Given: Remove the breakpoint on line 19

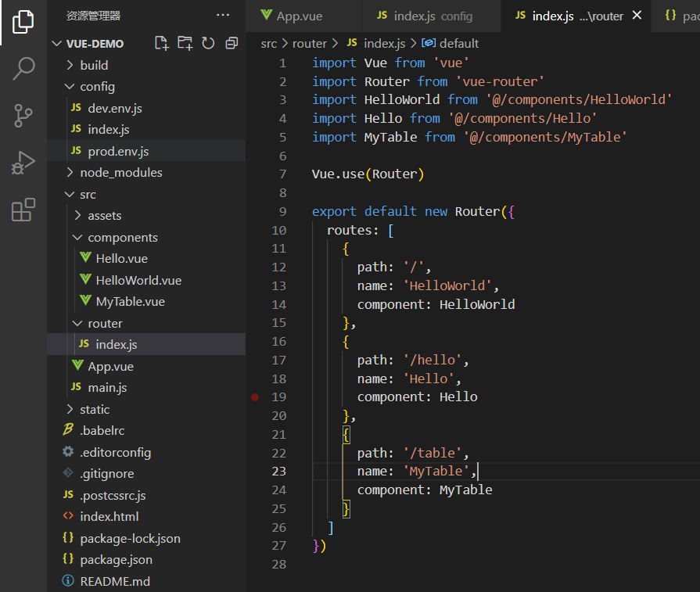Looking at the screenshot, I should tap(255, 397).
